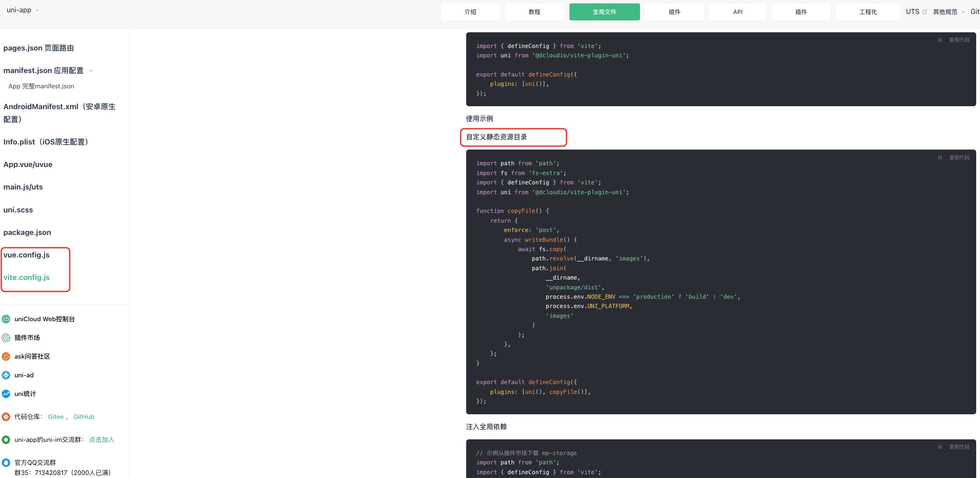Image resolution: width=980 pixels, height=478 pixels.
Task: Click the 自定义静态资源目录 heading
Action: [x=496, y=137]
